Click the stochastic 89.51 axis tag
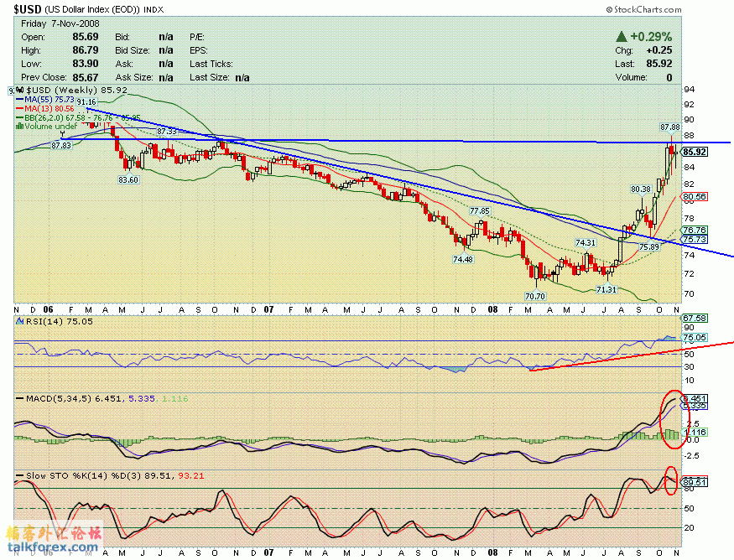The height and width of the screenshot is (560, 734). click(x=695, y=482)
